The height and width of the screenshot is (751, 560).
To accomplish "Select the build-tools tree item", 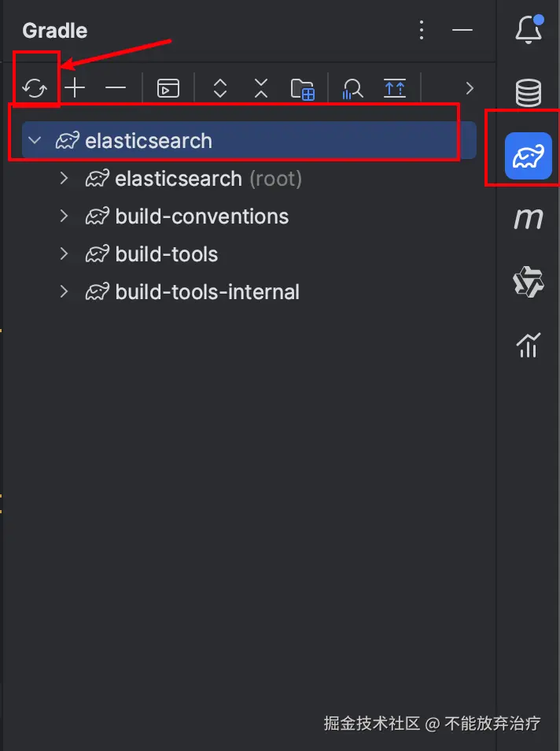I will [166, 253].
